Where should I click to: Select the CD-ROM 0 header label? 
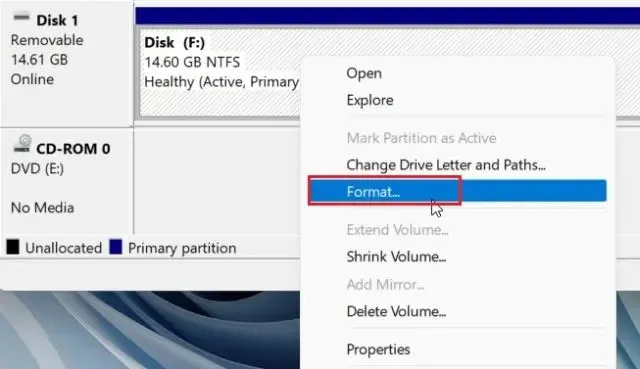[73, 149]
